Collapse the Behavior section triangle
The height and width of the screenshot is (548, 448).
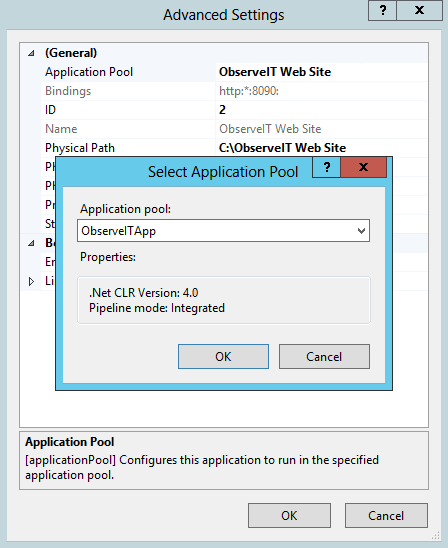[31, 243]
